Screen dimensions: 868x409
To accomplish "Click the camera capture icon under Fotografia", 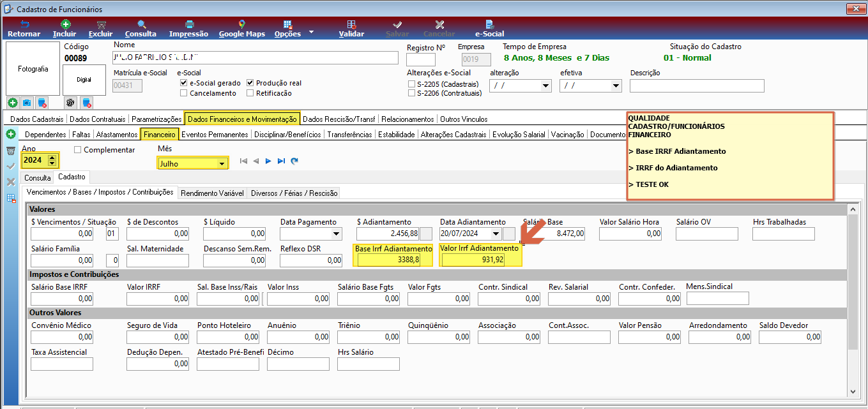I will tap(27, 102).
